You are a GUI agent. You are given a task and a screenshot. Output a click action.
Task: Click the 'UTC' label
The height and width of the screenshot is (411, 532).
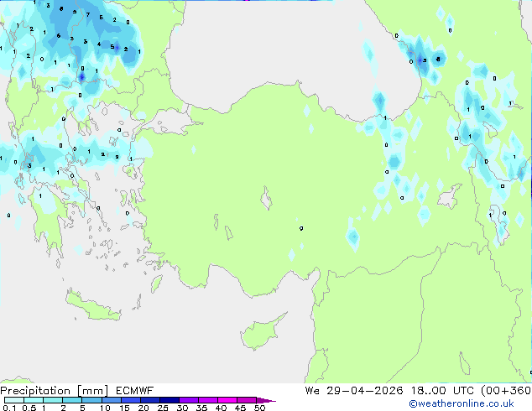[463, 391]
